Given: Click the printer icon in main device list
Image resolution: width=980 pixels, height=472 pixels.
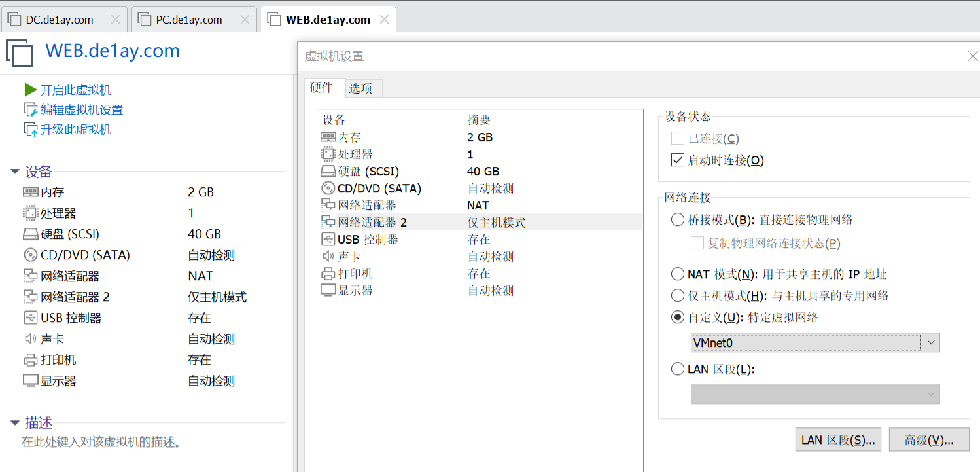Looking at the screenshot, I should [31, 360].
